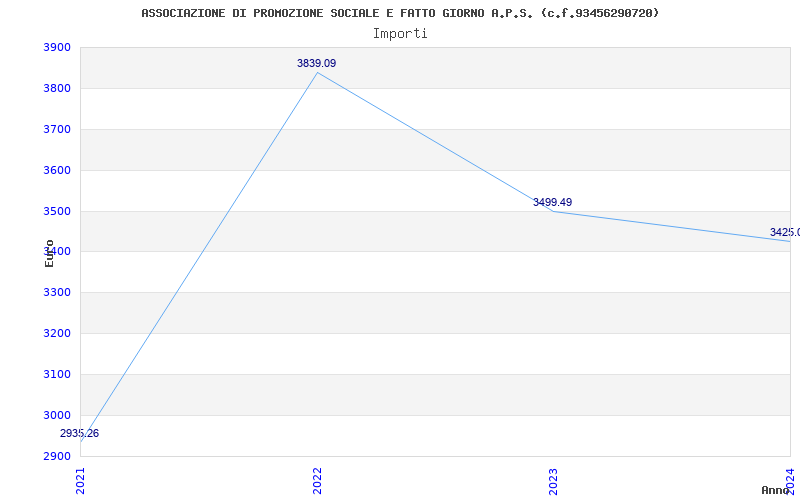Click y-axis tick label 3200
This screenshot has height=500, width=800.
click(x=57, y=334)
